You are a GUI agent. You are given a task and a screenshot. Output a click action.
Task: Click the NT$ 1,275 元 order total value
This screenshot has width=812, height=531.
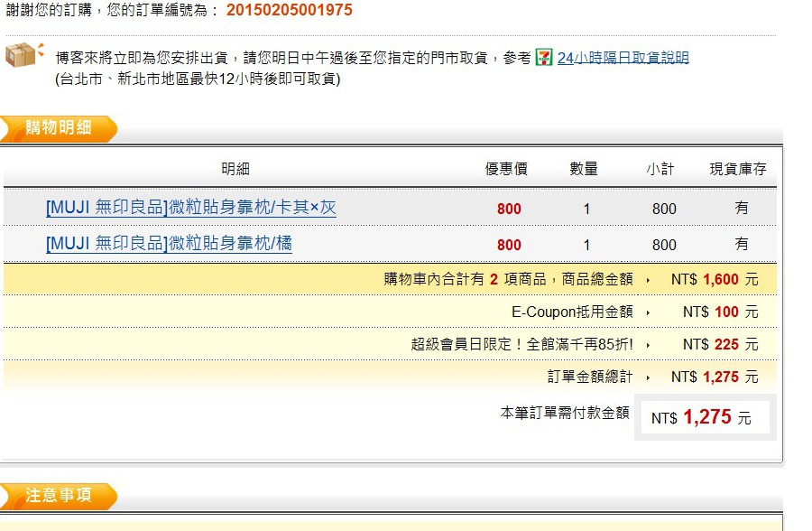click(x=715, y=377)
